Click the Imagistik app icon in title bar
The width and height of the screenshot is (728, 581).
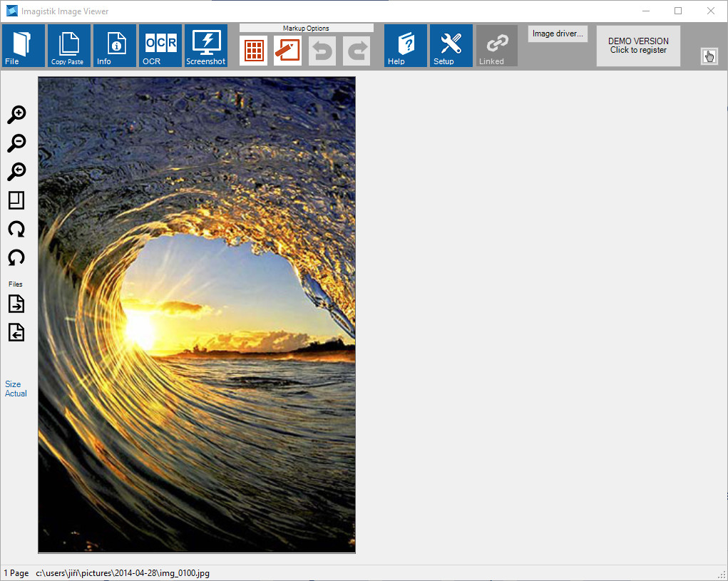pyautogui.click(x=11, y=11)
